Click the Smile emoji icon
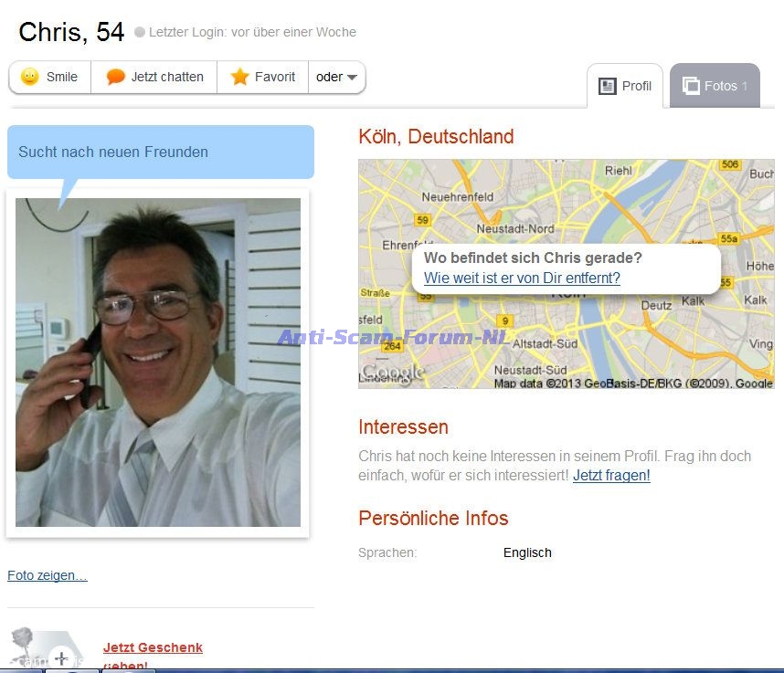The width and height of the screenshot is (784, 673). point(29,77)
